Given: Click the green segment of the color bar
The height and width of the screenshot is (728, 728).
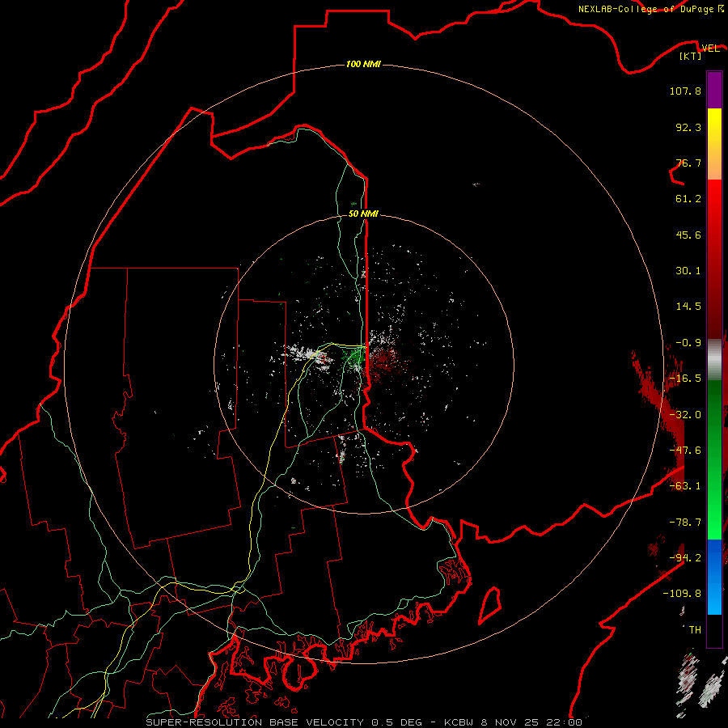Looking at the screenshot, I should point(714,459).
